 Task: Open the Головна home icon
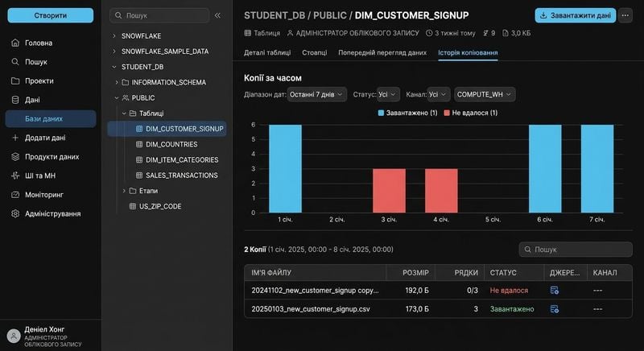(x=15, y=43)
